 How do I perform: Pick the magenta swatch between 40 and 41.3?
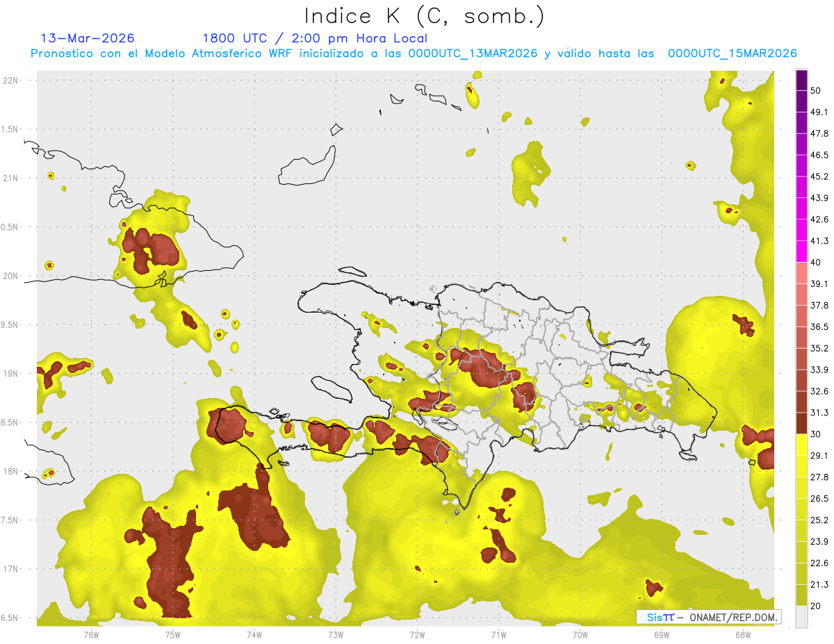coord(801,251)
